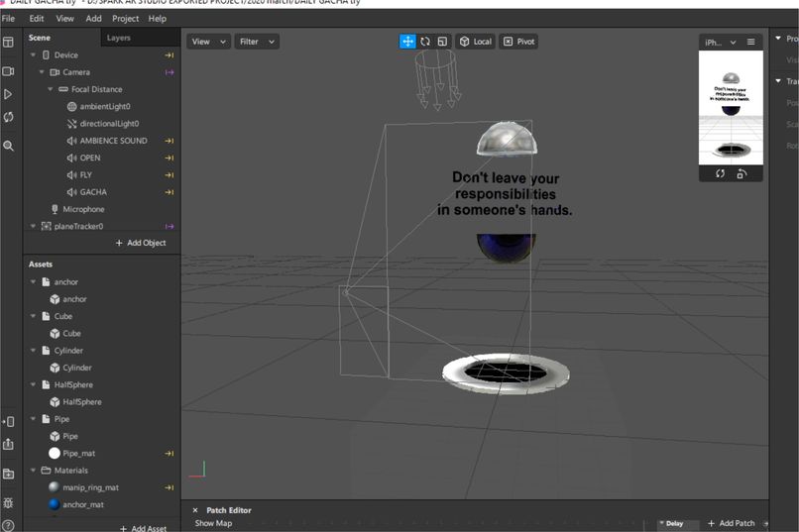Select the white Pipe_mat material swatch

[x=55, y=453]
